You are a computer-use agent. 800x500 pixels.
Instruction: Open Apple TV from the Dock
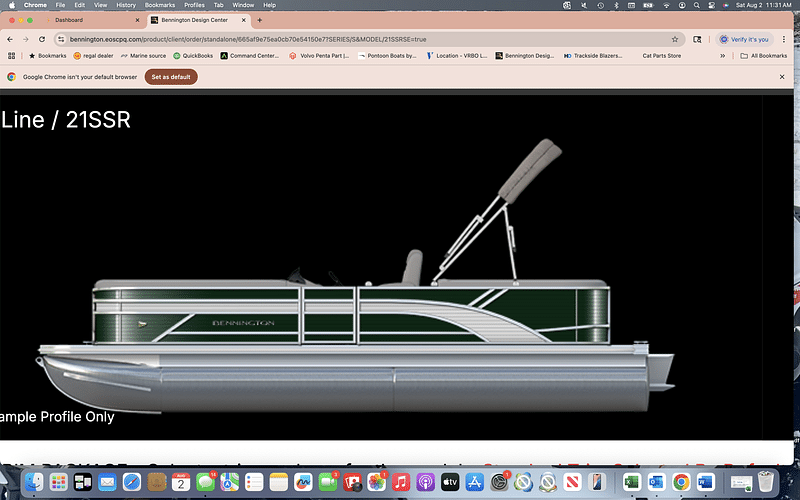[x=450, y=482]
